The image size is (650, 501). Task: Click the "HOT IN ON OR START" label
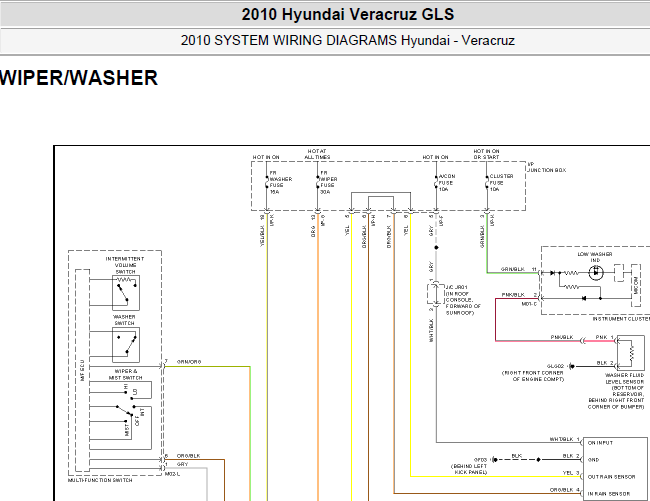point(486,154)
